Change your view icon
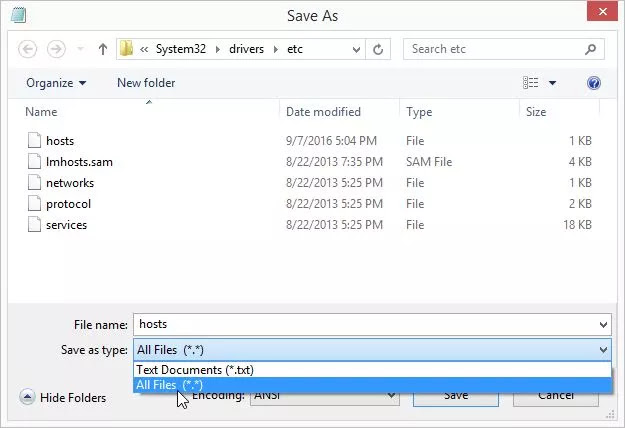Image resolution: width=625 pixels, height=428 pixels. pyautogui.click(x=531, y=83)
